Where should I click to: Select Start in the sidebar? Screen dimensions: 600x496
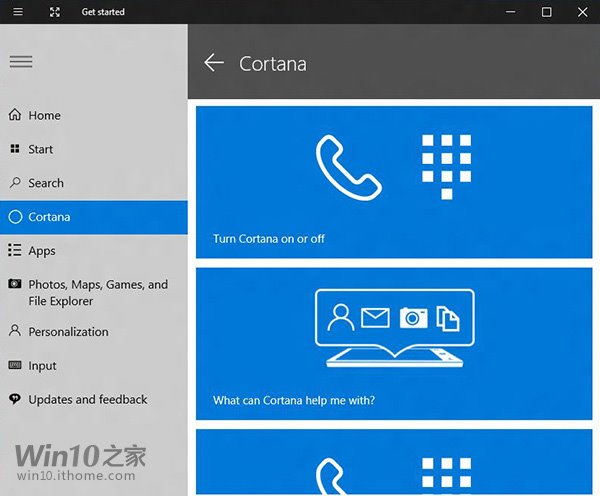click(x=94, y=149)
